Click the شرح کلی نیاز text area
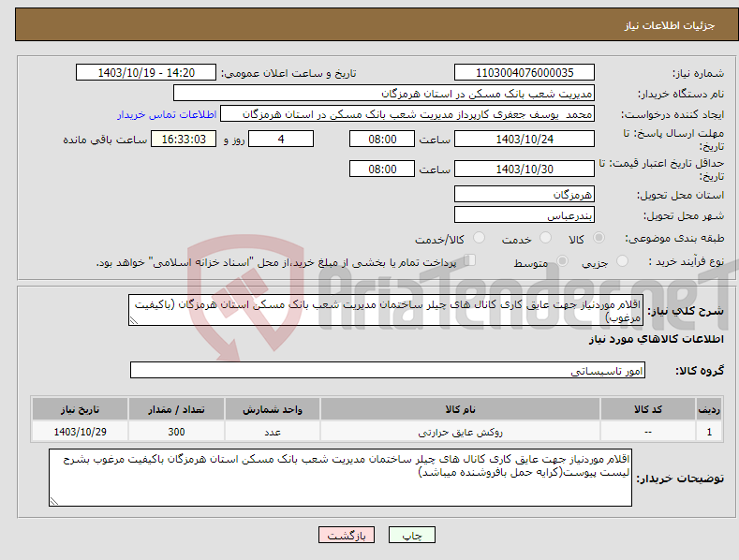739x560 pixels. (x=386, y=310)
